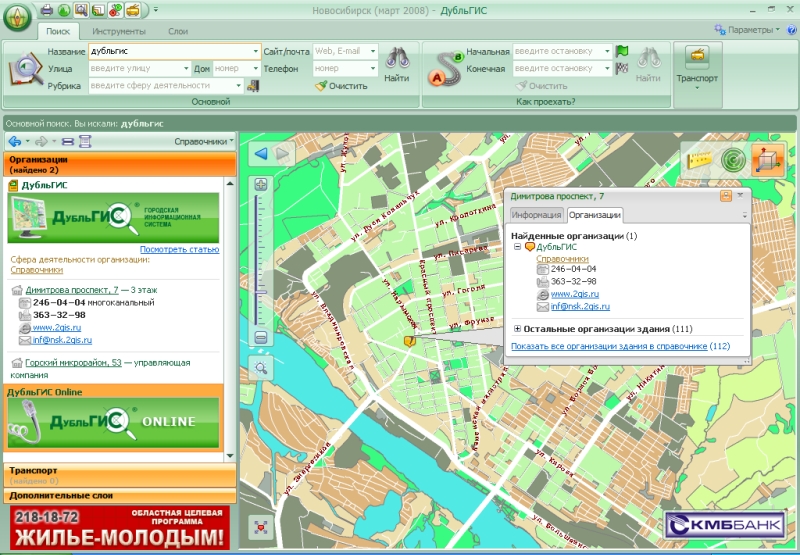The width and height of the screenshot is (800, 555).
Task: Click the green mountain icon in quick toolbar
Action: pyautogui.click(x=64, y=10)
